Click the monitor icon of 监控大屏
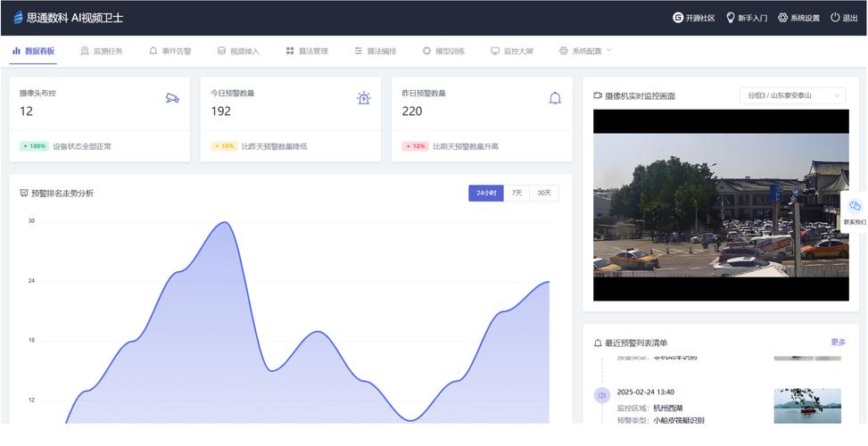 click(495, 51)
